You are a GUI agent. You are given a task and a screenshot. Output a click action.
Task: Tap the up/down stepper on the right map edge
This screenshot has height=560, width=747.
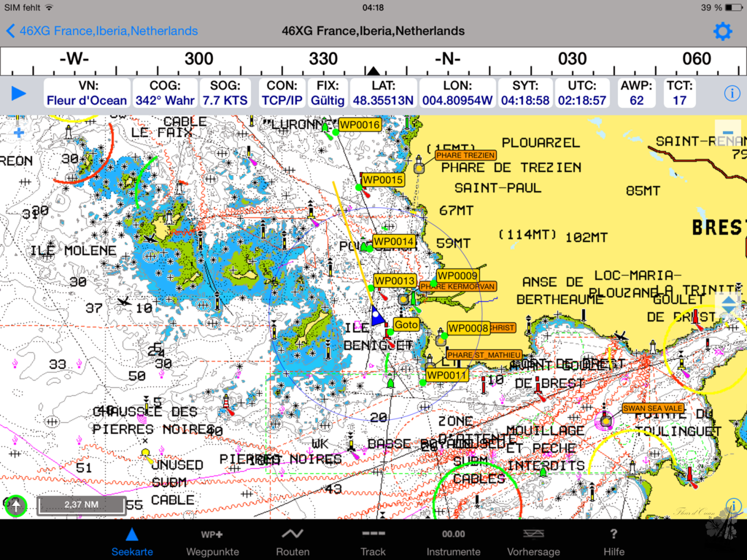pos(728,306)
